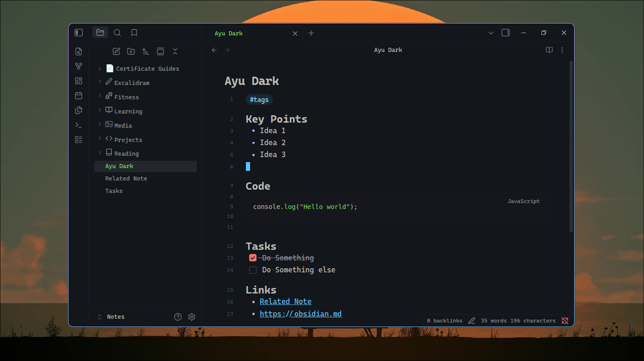The image size is (644, 361).
Task: Expand the Reading folder
Action: 100,153
